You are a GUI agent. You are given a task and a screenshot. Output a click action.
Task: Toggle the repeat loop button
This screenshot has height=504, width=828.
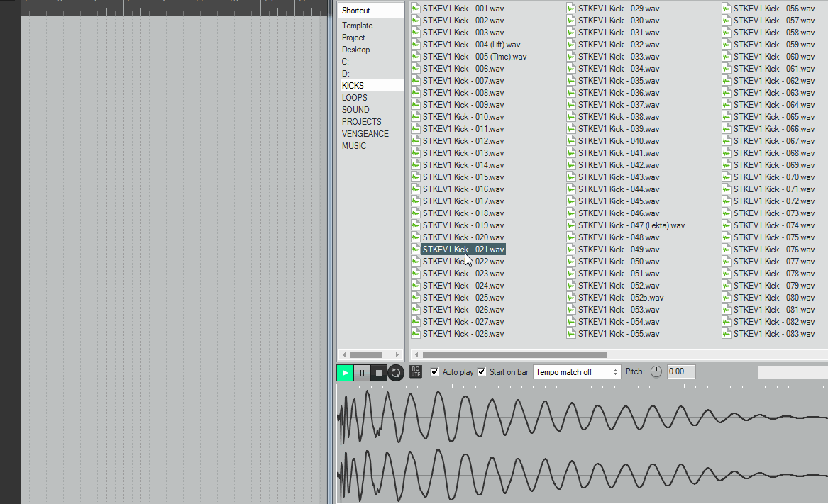[x=396, y=373]
